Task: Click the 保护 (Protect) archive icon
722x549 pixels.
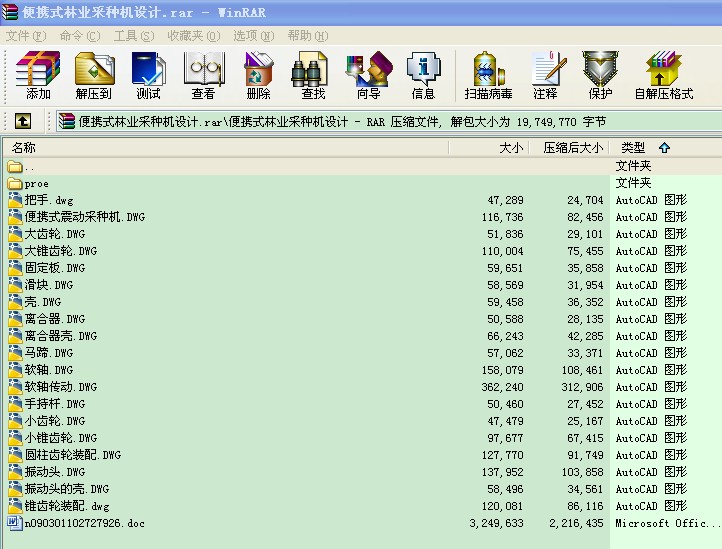Action: (600, 75)
